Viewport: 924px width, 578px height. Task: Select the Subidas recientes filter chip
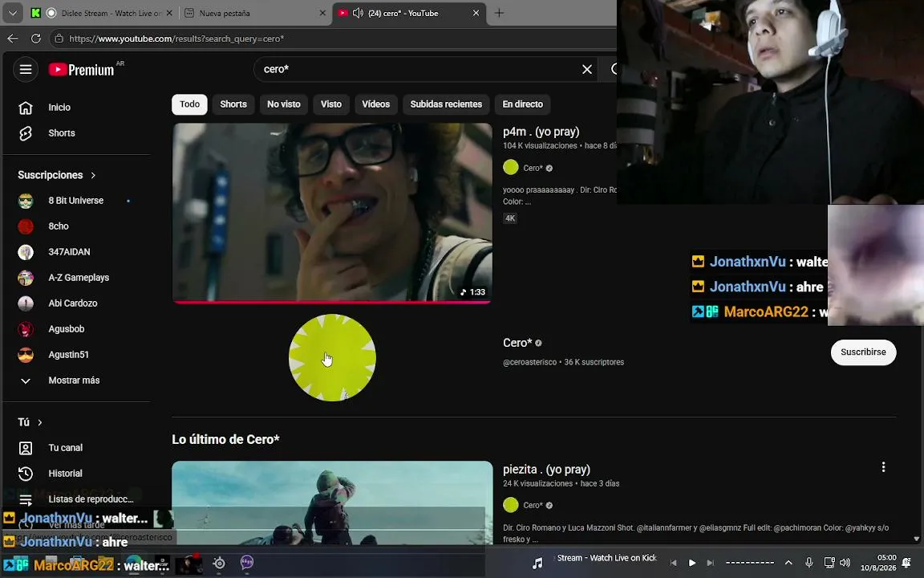[x=445, y=104]
